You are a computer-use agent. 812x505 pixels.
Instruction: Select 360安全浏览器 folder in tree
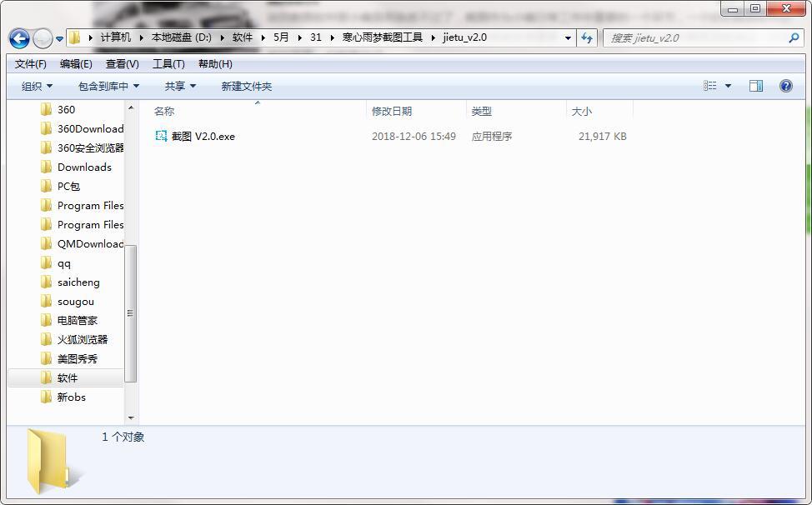coord(90,147)
